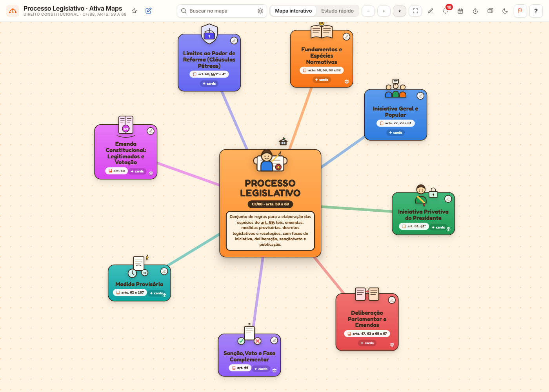Open the arts. 58, 59, 68 e 69 tag
The image size is (549, 392).
[x=322, y=70]
